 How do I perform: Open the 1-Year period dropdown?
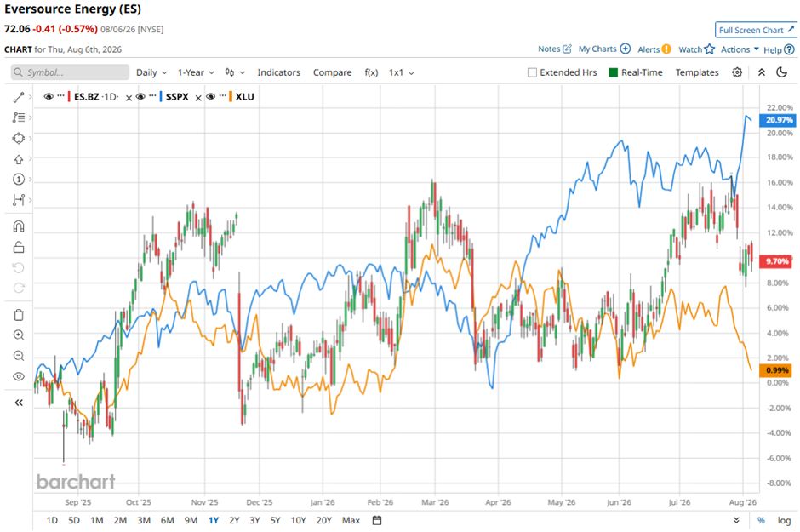click(x=196, y=72)
